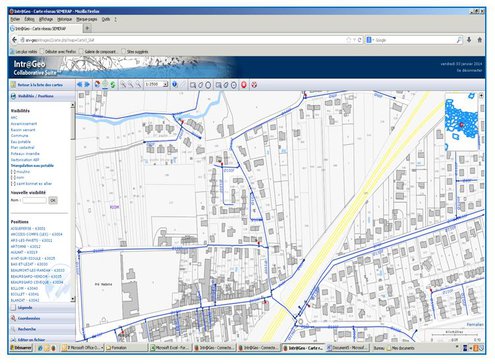This screenshot has height=364, width=495.
Task: Select the first magnifier zoom tool
Action: pos(123,85)
